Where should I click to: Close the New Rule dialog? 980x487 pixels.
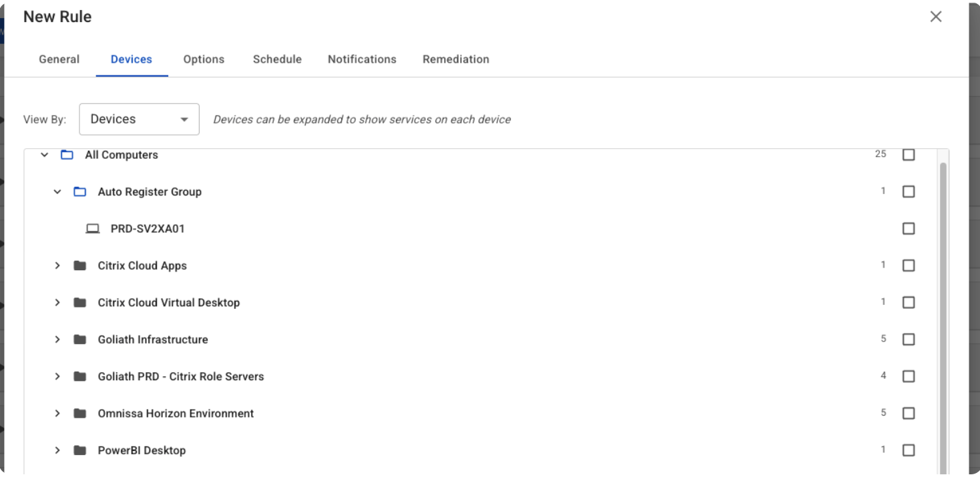[x=936, y=17]
